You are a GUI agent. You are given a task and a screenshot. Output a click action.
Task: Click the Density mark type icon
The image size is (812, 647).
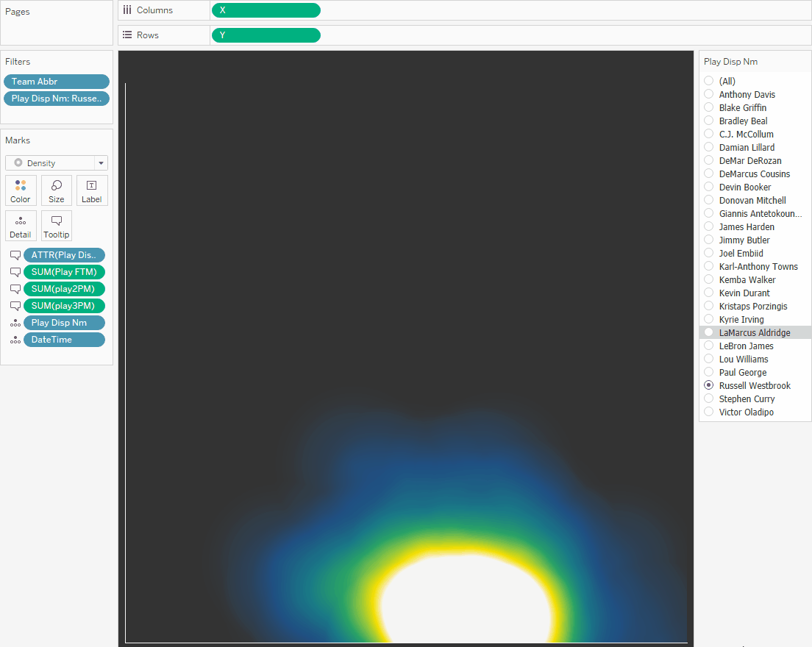click(18, 162)
